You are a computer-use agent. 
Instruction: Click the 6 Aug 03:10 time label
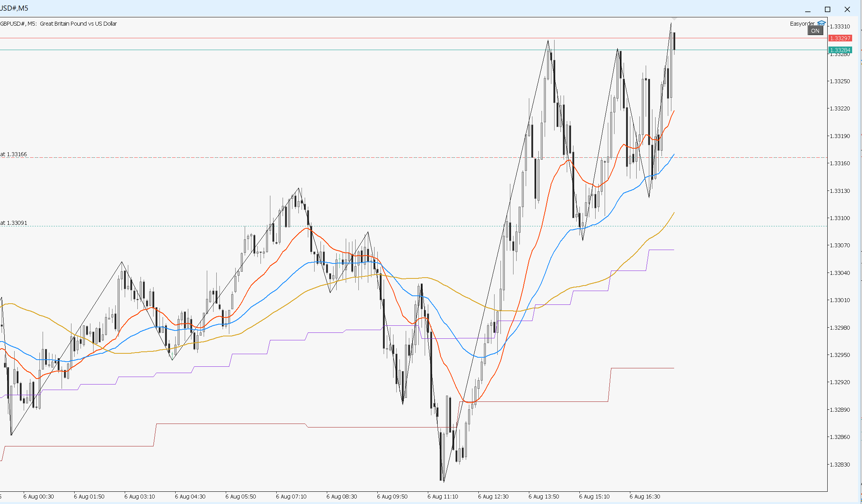coord(140,497)
